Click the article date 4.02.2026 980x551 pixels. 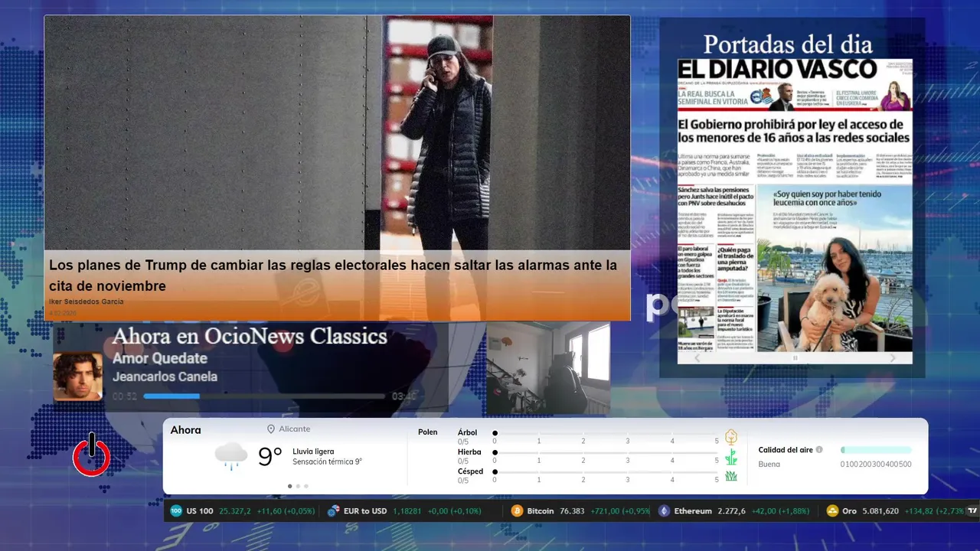63,313
